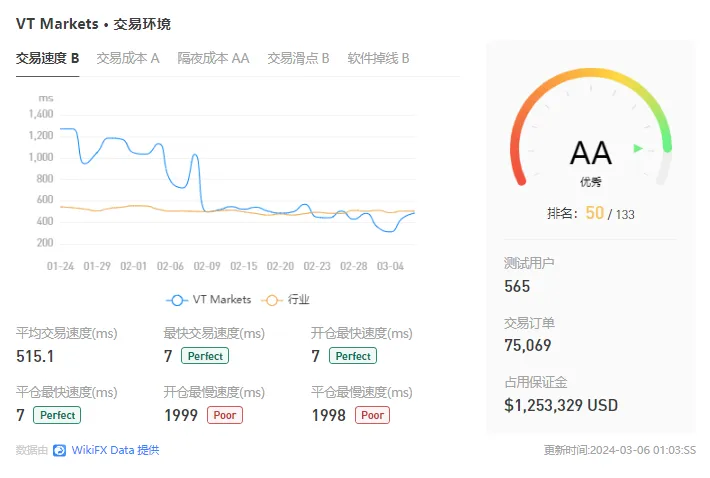Toggle the VT Markets legend series

click(208, 300)
